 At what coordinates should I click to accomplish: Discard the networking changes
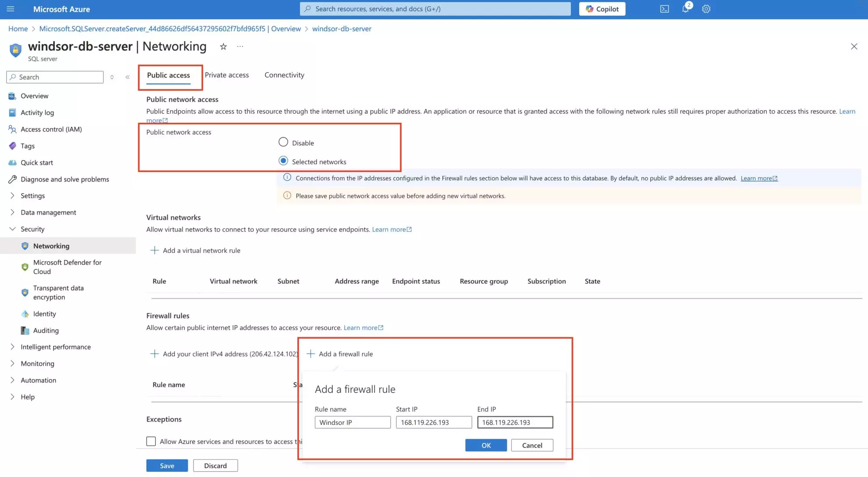point(215,466)
